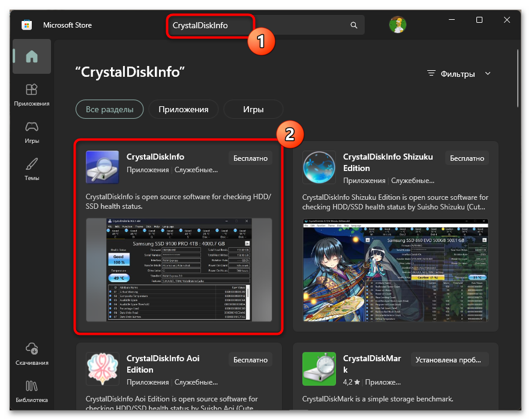Minimize the Microsoft Store window
The image size is (531, 420).
coord(452,20)
